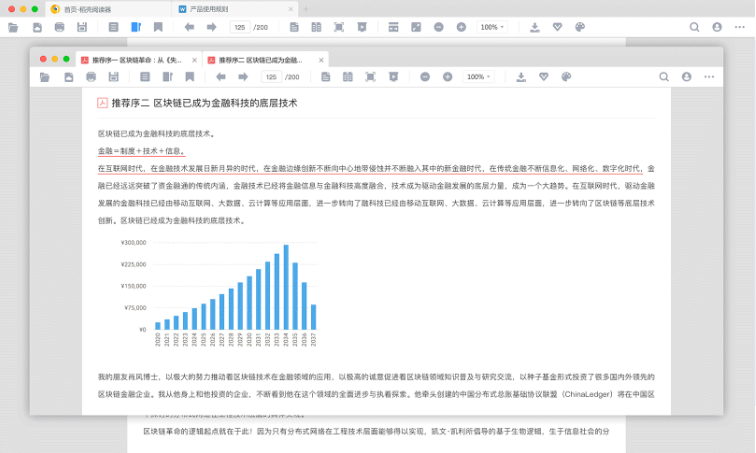Image resolution: width=756 pixels, height=453 pixels.
Task: Open search in the front window toolbar
Action: click(x=664, y=77)
